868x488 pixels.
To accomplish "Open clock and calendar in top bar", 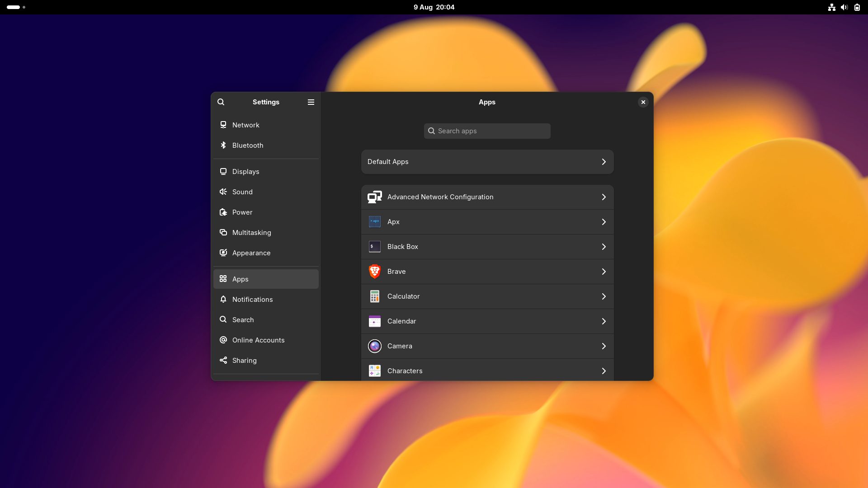I will (434, 7).
